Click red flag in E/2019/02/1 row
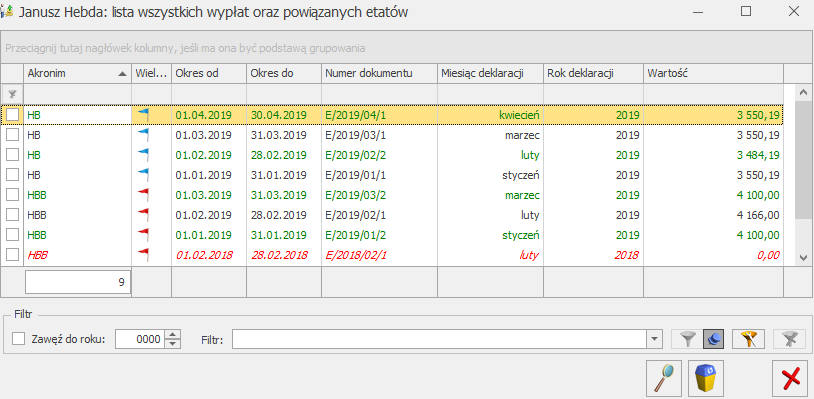Screen dimensions: 814x399 [143, 215]
